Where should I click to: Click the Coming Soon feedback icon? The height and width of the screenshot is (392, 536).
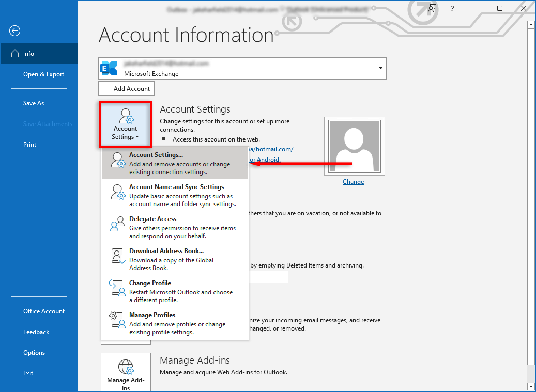pos(432,8)
